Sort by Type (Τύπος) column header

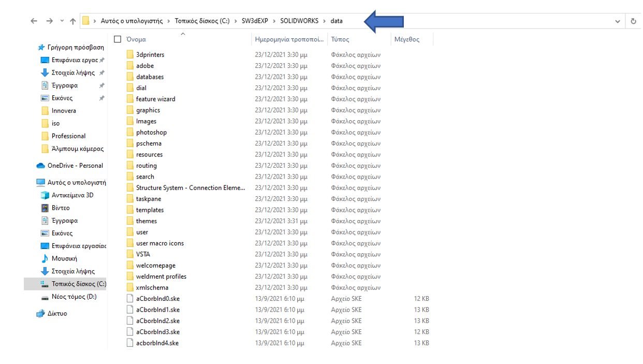340,39
